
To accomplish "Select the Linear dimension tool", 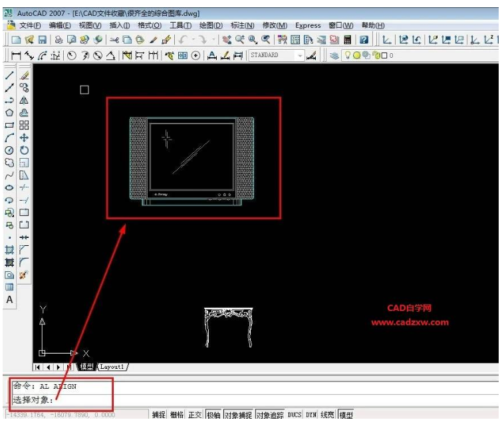I will tap(16, 56).
